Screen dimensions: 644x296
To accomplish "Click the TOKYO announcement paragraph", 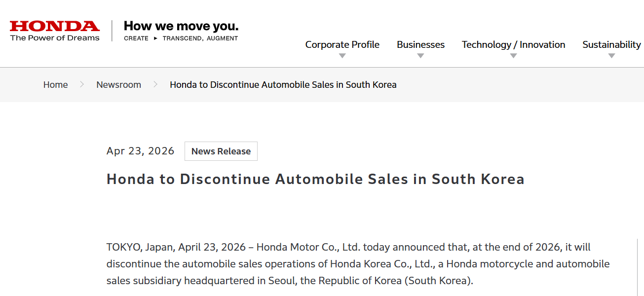I will [358, 264].
